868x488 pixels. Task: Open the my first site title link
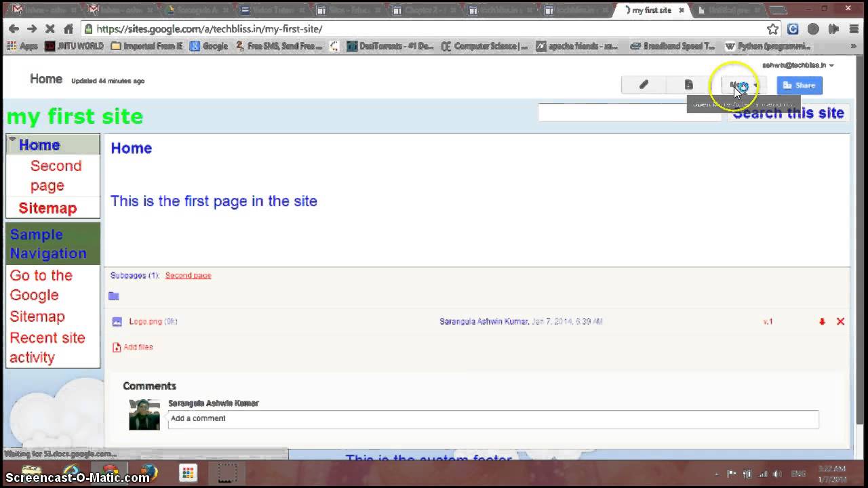[75, 116]
